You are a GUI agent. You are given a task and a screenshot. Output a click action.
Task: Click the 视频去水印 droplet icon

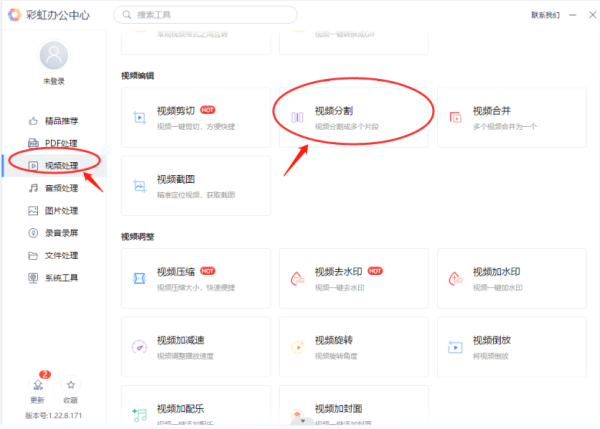297,278
